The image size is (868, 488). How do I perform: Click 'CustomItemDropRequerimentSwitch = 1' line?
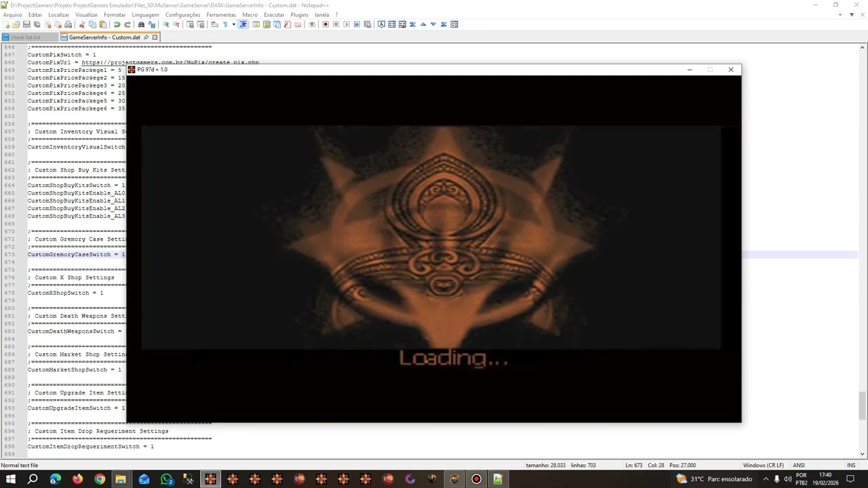pos(91,447)
